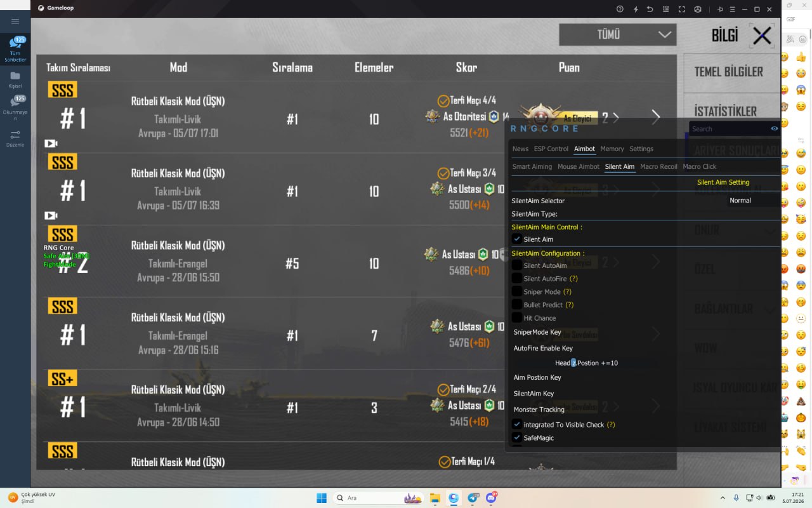
Task: Expand the 05/07 17:01 match row arrow
Action: pyautogui.click(x=656, y=117)
